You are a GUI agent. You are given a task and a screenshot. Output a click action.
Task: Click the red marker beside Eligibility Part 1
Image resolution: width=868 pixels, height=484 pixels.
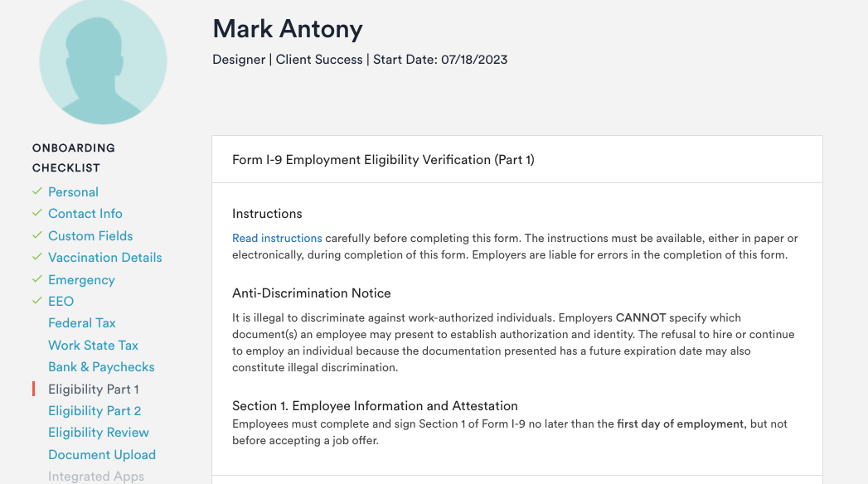click(x=34, y=389)
